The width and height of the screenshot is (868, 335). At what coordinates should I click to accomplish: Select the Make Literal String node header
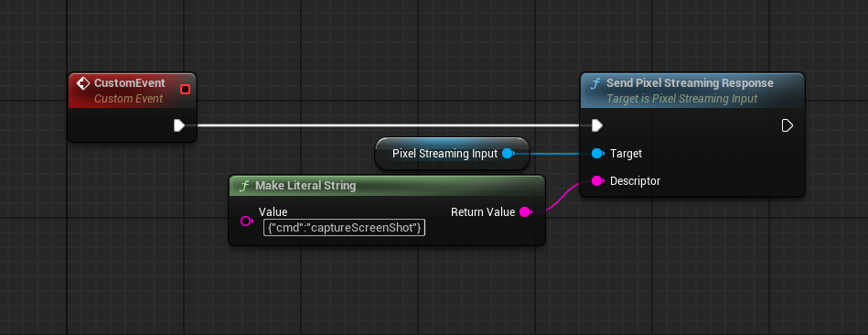tap(387, 186)
